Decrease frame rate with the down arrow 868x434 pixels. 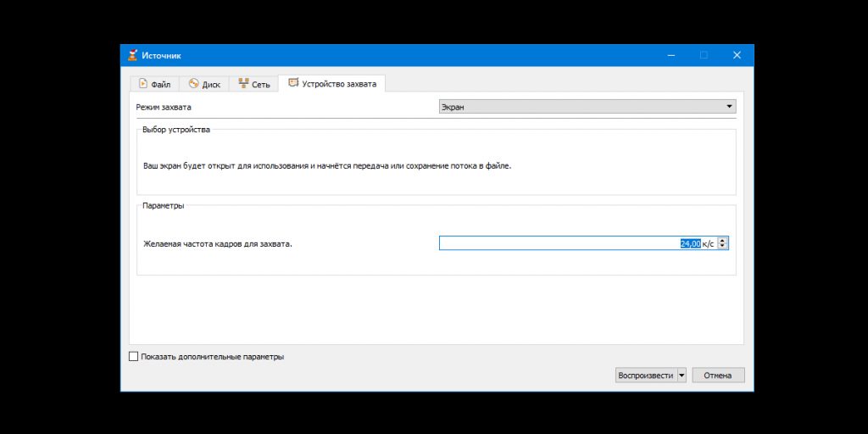tap(722, 247)
